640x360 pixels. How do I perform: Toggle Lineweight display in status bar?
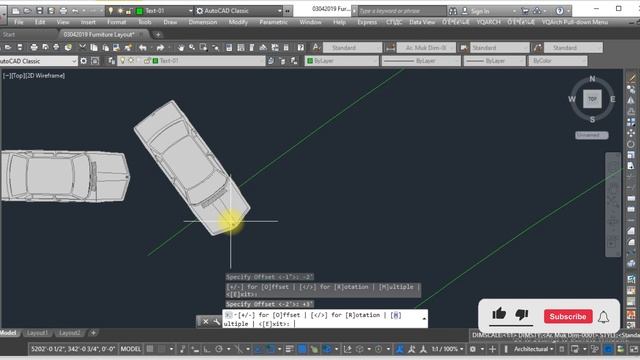pos(289,349)
